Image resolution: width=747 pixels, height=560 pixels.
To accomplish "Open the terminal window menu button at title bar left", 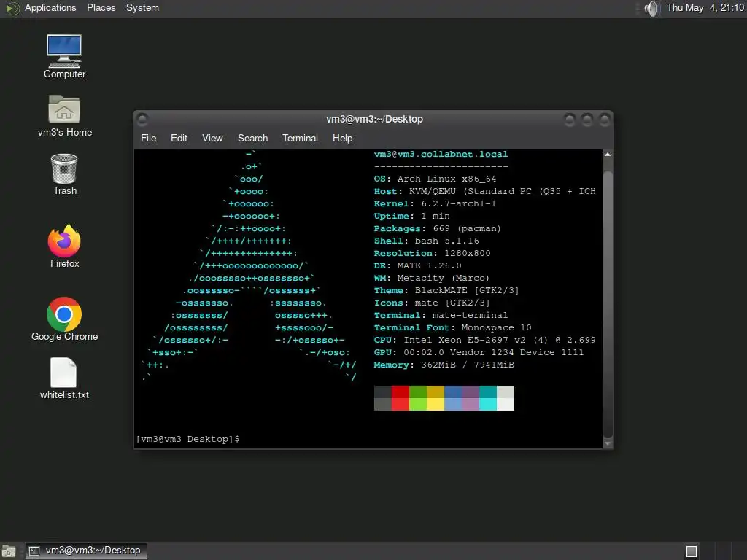I will pyautogui.click(x=142, y=119).
